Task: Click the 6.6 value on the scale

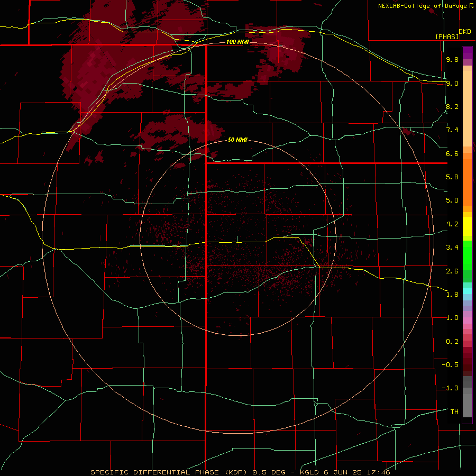Action: pyautogui.click(x=452, y=153)
